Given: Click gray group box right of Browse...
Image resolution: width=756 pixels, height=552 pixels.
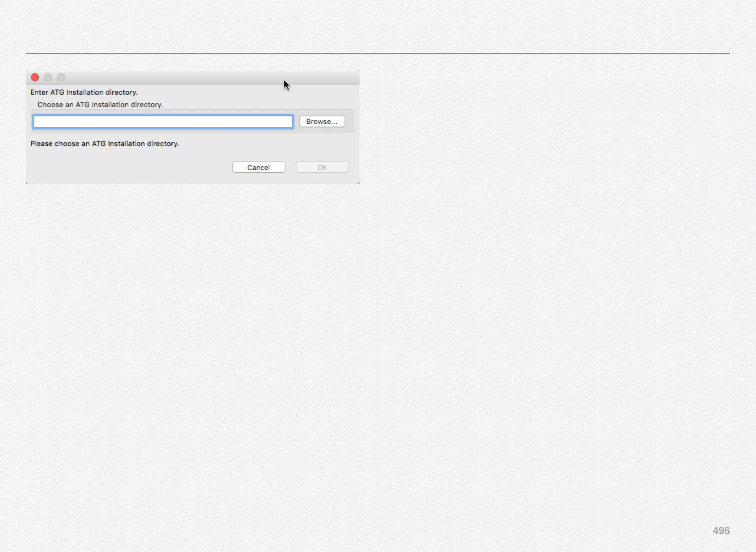Looking at the screenshot, I should pos(350,121).
